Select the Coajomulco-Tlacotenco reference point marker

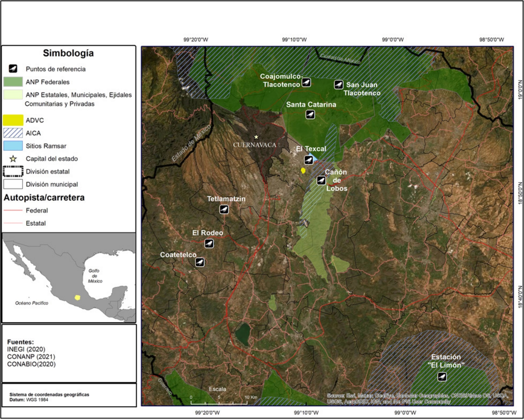[306, 82]
